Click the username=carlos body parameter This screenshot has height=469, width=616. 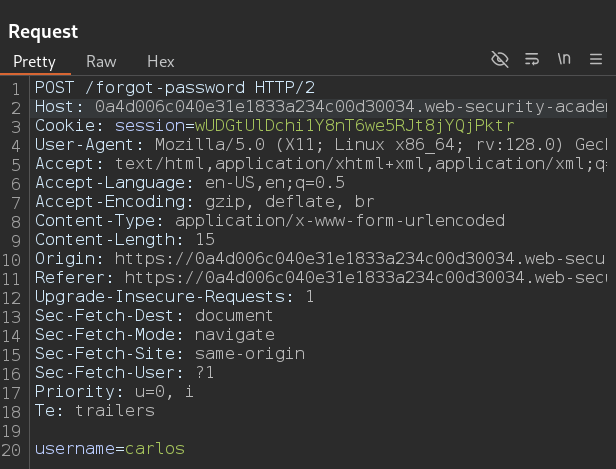(110, 449)
